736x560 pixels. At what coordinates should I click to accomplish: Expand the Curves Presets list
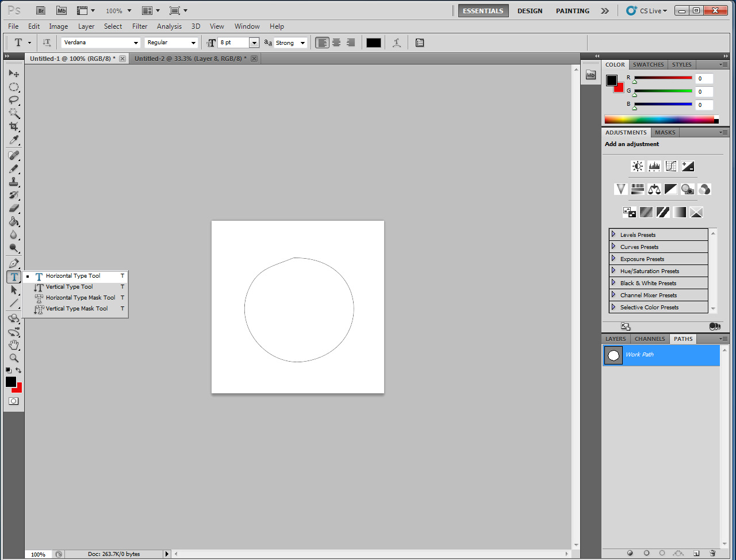coord(614,247)
